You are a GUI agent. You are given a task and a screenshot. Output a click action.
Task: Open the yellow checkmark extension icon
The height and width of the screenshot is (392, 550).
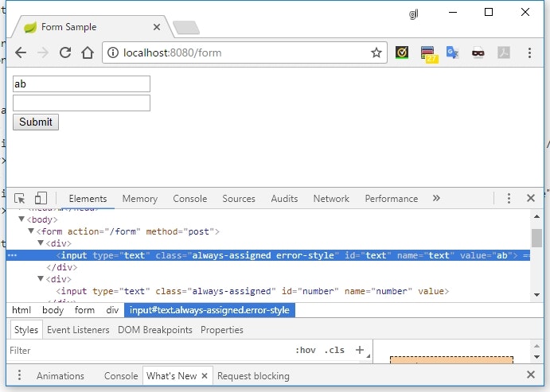[402, 52]
